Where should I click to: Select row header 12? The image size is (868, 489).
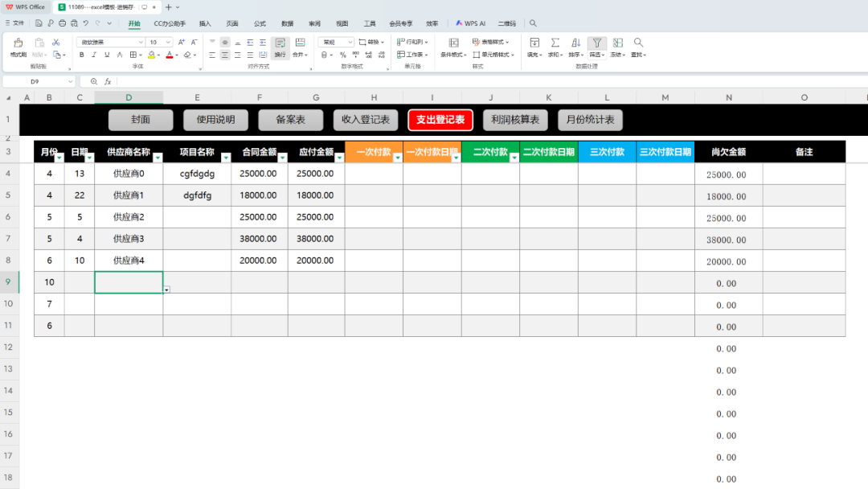point(9,347)
